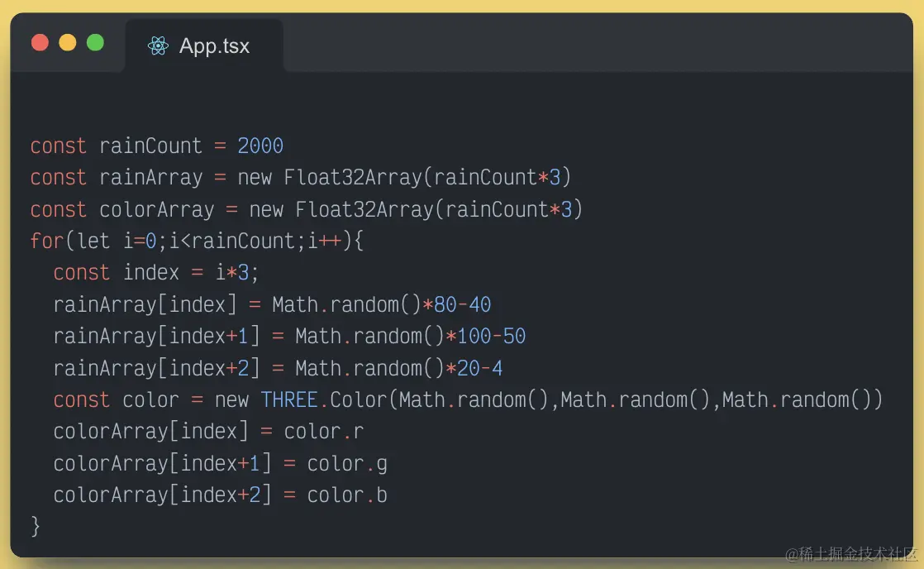The image size is (924, 569).
Task: Click the closing brace of the for loop
Action: pos(36,526)
